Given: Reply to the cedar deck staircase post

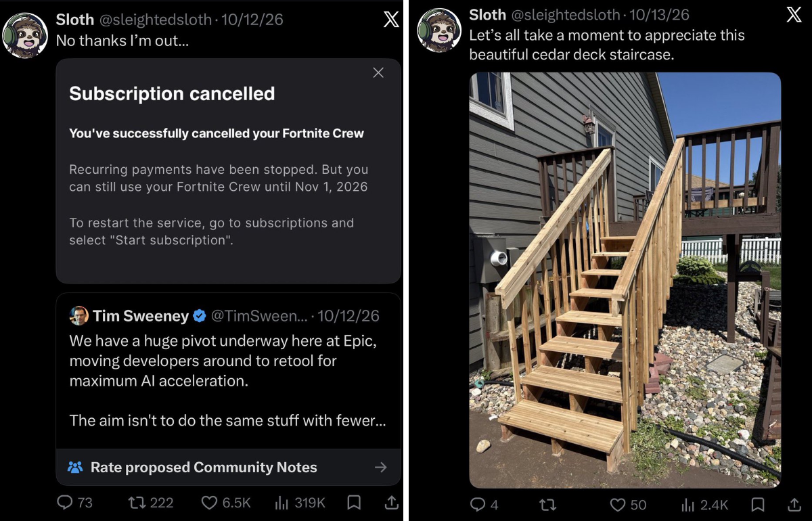Looking at the screenshot, I should [484, 505].
